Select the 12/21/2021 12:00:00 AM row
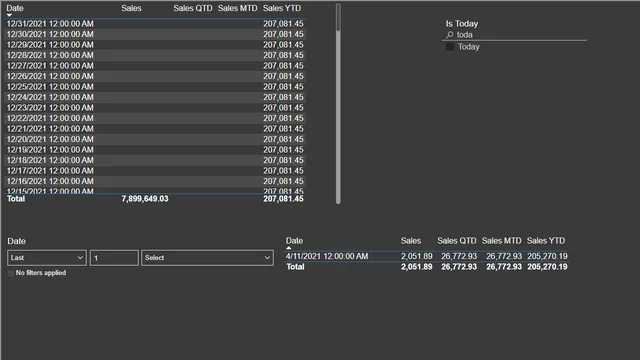This screenshot has width=640, height=360. 155,129
